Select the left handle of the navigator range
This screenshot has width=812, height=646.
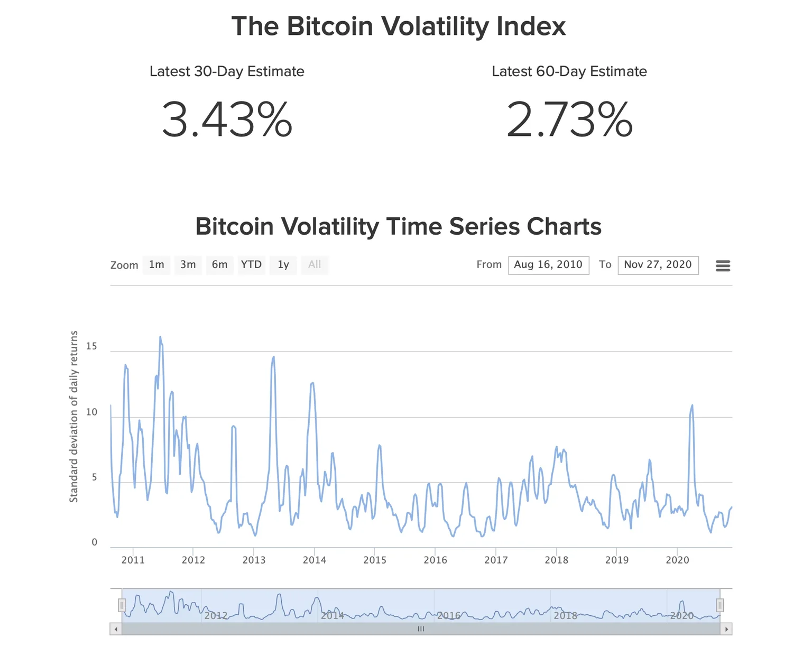122,605
